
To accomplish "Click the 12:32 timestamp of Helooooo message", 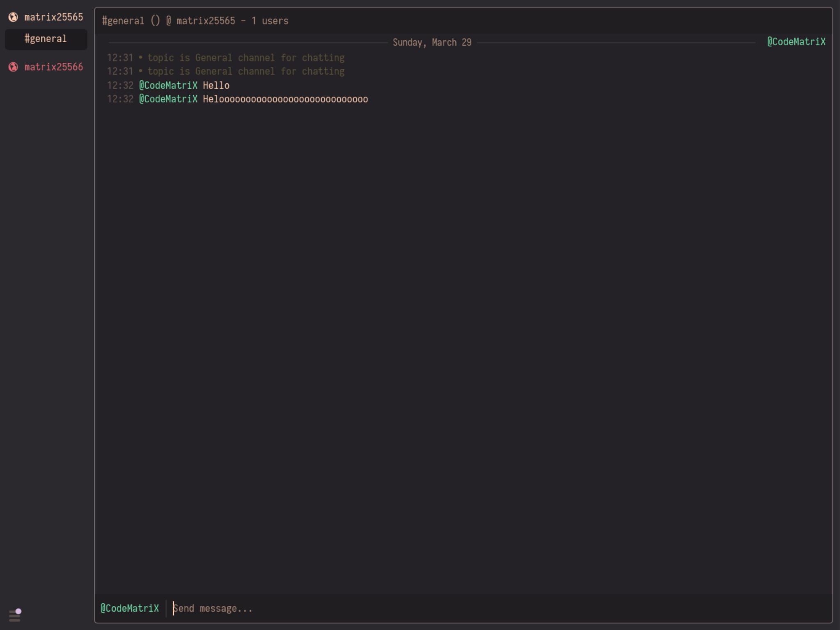I will point(120,99).
